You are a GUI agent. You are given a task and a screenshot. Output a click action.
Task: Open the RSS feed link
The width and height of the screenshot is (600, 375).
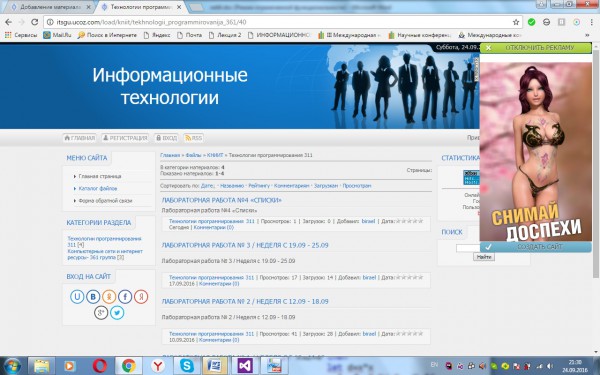(194, 138)
